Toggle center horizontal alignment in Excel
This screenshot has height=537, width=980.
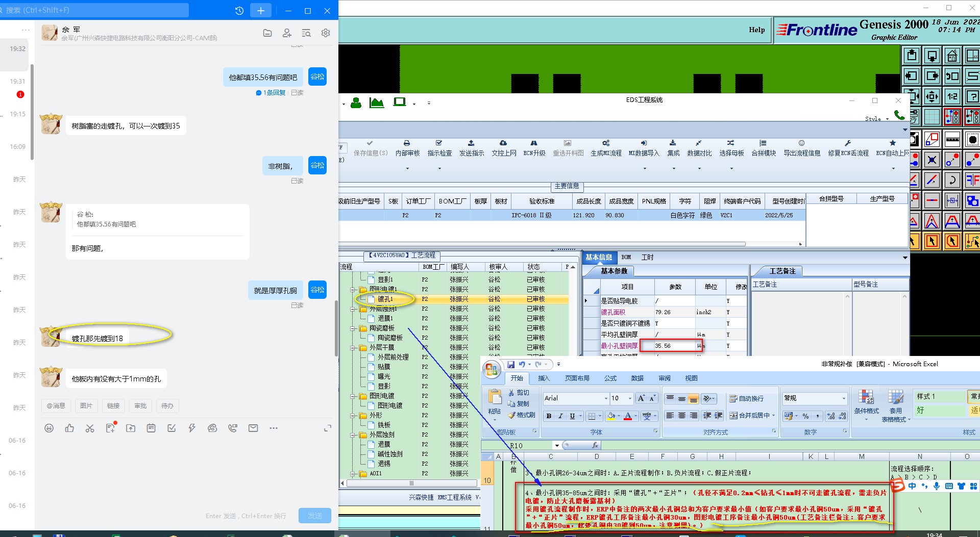click(682, 416)
